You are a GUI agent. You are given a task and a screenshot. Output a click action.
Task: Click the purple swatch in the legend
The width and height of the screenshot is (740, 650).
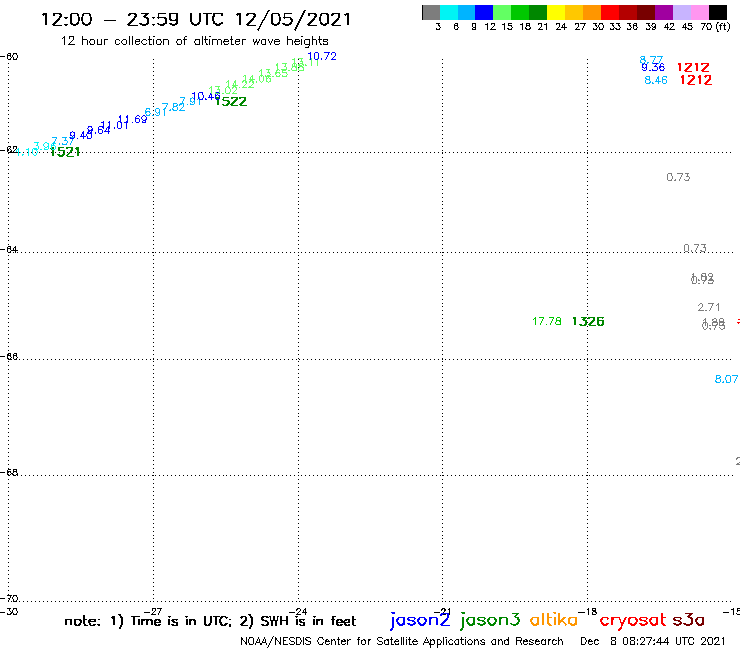pyautogui.click(x=664, y=12)
